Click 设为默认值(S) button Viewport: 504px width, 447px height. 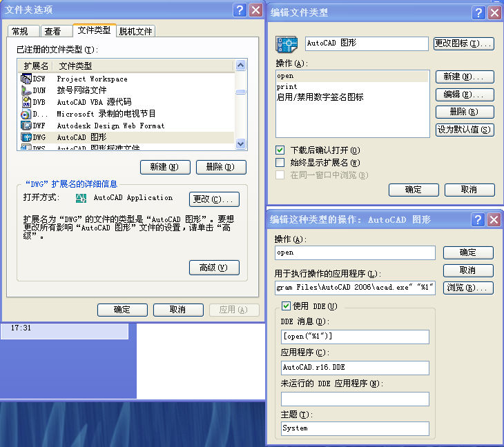point(465,130)
